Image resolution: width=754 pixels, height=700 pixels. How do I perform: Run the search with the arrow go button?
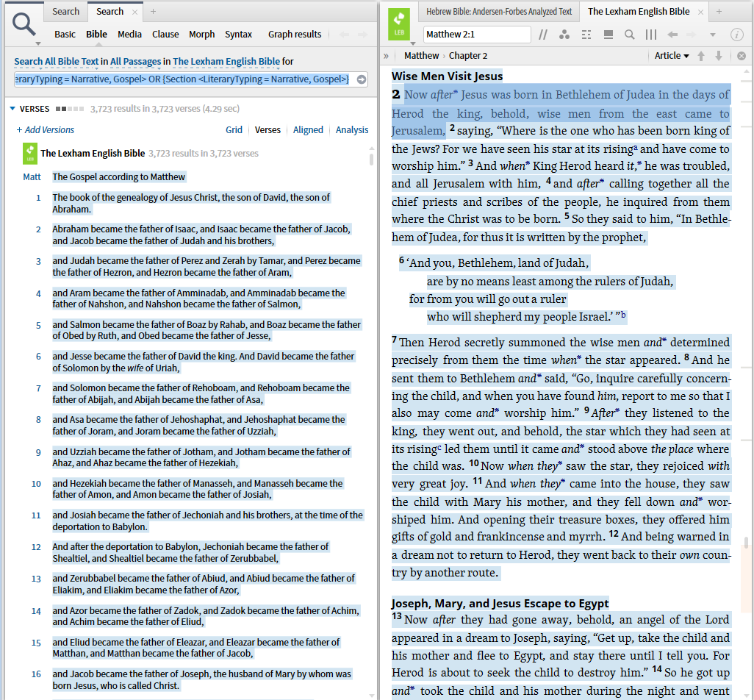362,79
